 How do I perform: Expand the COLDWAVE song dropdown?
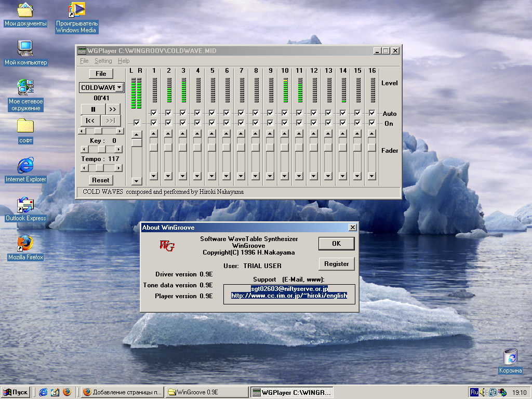[x=119, y=88]
